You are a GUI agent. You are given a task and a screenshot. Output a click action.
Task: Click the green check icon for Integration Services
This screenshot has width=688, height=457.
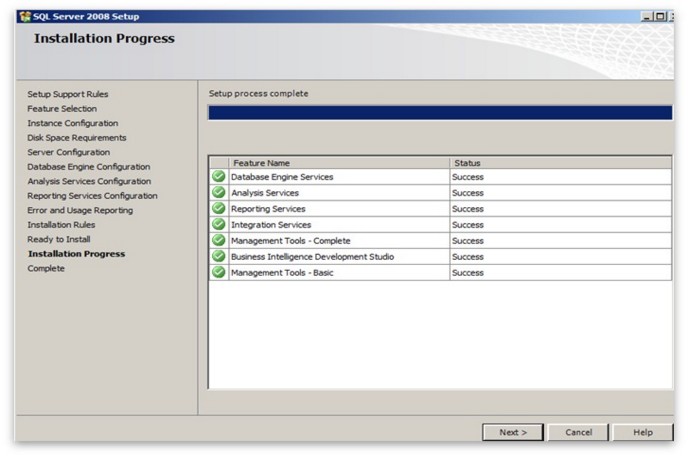(x=219, y=224)
